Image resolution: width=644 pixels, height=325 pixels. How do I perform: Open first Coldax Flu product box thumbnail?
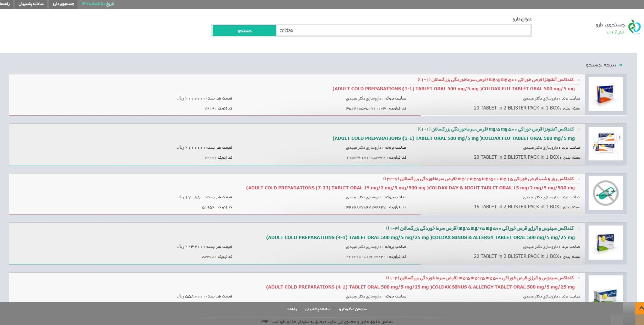605,94
